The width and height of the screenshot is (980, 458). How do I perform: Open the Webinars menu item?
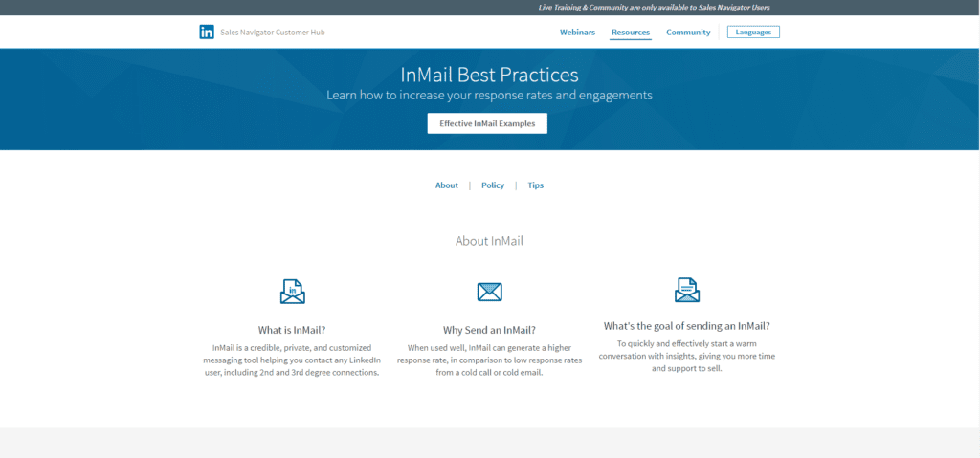click(x=577, y=33)
